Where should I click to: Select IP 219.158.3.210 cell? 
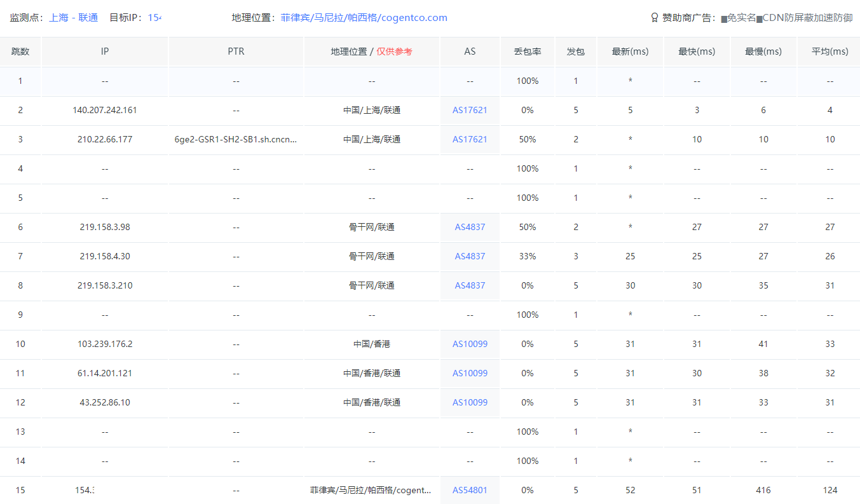tap(105, 285)
